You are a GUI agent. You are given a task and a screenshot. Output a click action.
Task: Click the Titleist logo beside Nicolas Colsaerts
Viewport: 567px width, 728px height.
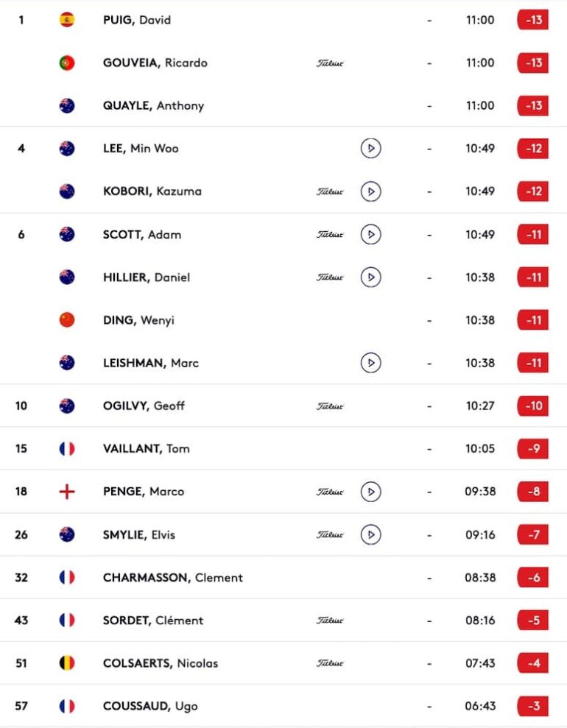(x=330, y=663)
